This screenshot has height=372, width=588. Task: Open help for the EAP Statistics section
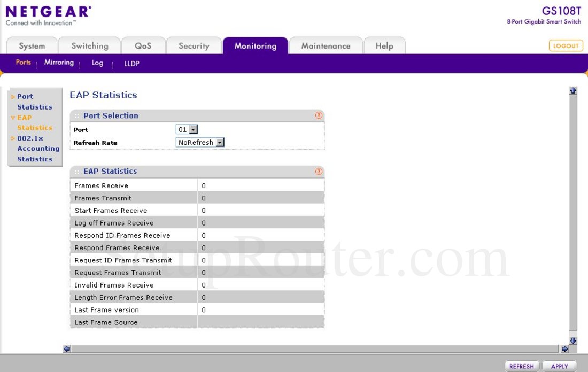[319, 171]
